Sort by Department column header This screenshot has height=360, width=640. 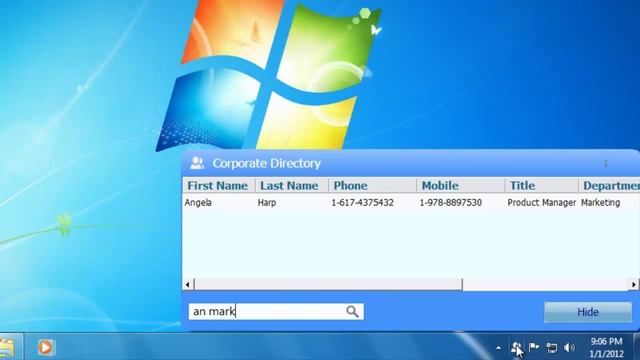click(609, 186)
